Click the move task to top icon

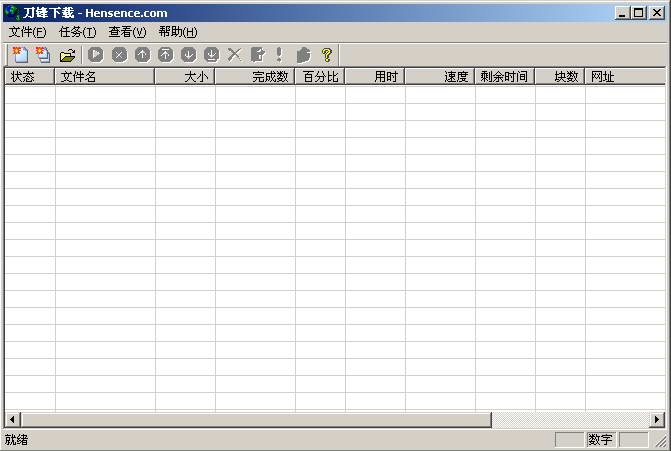pos(165,55)
